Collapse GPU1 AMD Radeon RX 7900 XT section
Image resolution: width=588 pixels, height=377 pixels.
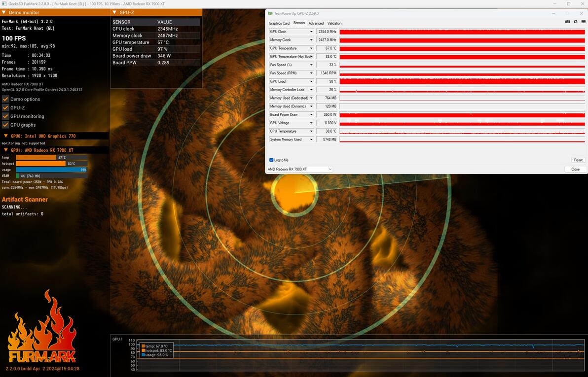(5, 150)
